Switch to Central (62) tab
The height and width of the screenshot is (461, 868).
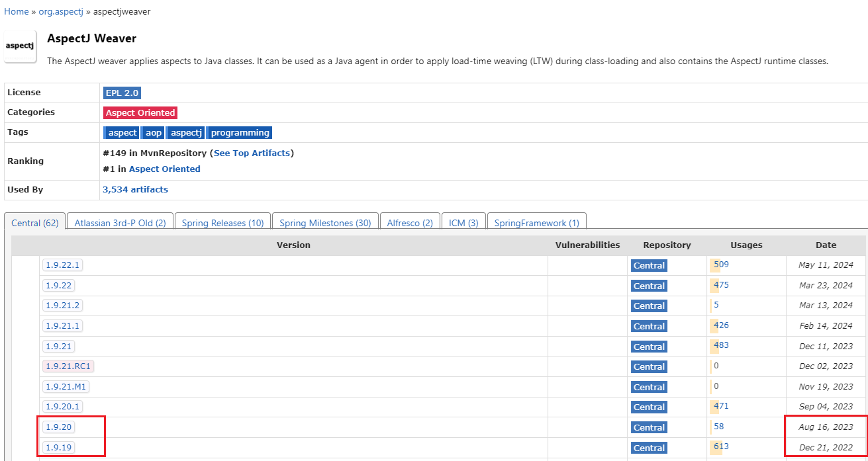pos(35,223)
